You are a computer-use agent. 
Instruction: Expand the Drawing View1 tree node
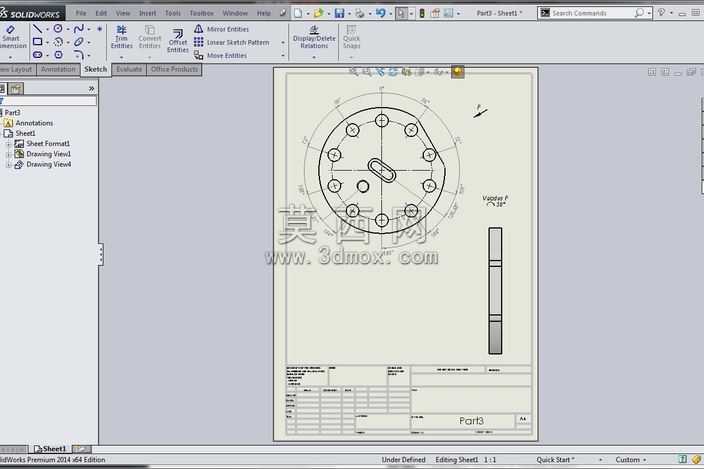(x=8, y=154)
